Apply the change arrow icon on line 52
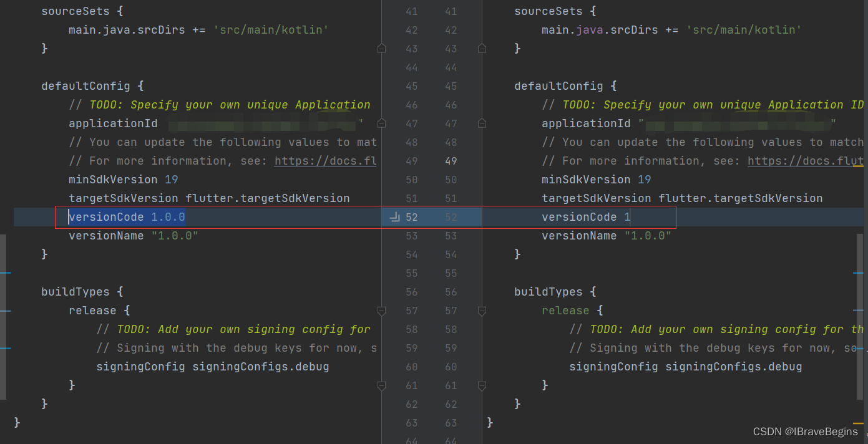 tap(393, 216)
